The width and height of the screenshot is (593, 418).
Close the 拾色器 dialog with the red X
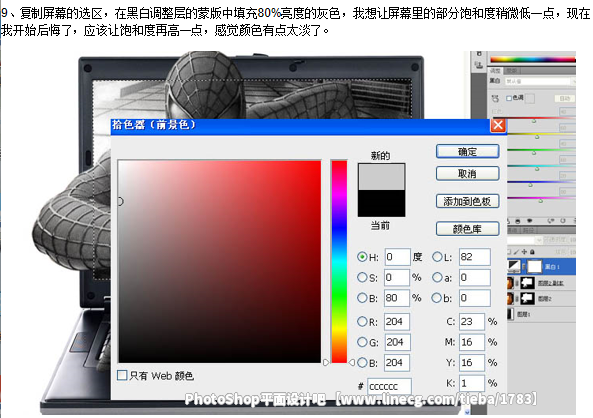(498, 125)
